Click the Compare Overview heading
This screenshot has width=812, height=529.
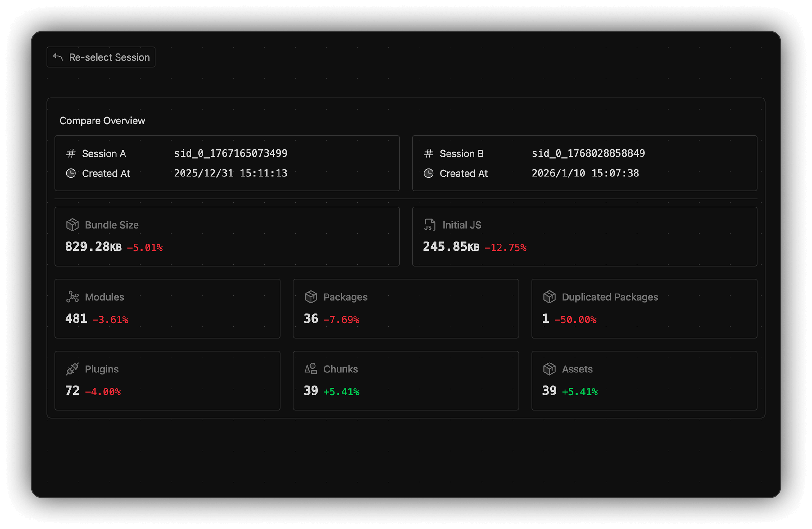102,121
